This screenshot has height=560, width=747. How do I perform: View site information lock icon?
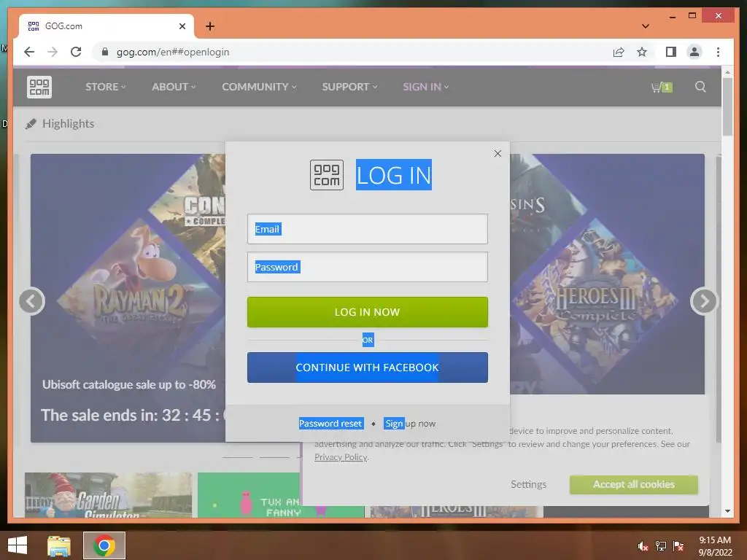point(105,52)
